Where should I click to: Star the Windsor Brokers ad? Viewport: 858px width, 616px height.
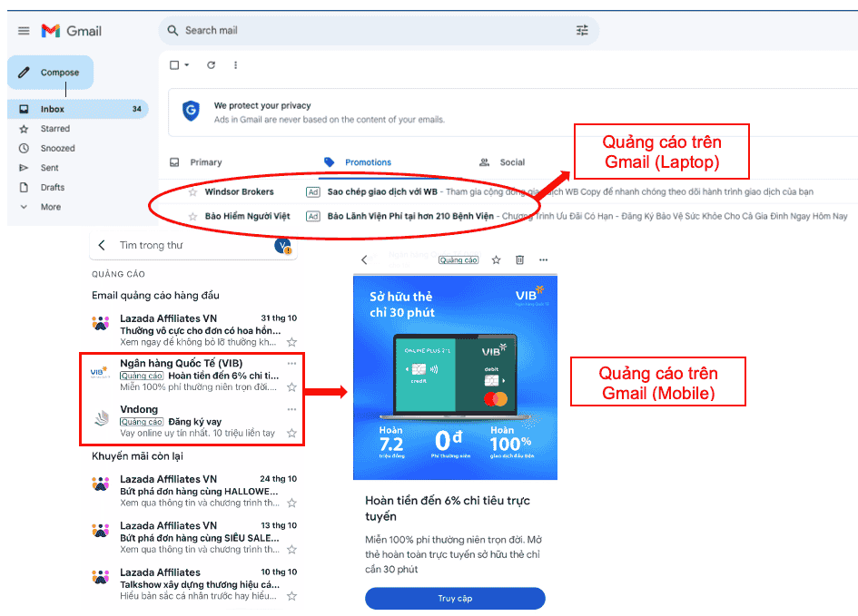point(192,191)
